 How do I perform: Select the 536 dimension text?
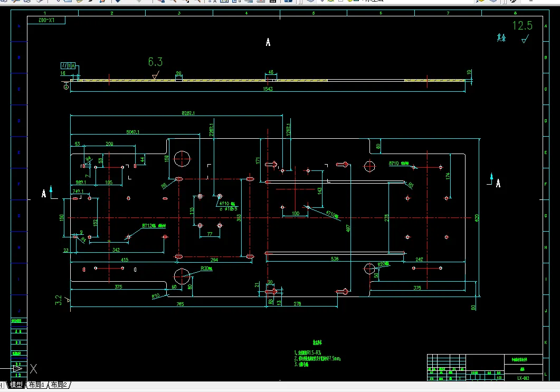(x=335, y=259)
